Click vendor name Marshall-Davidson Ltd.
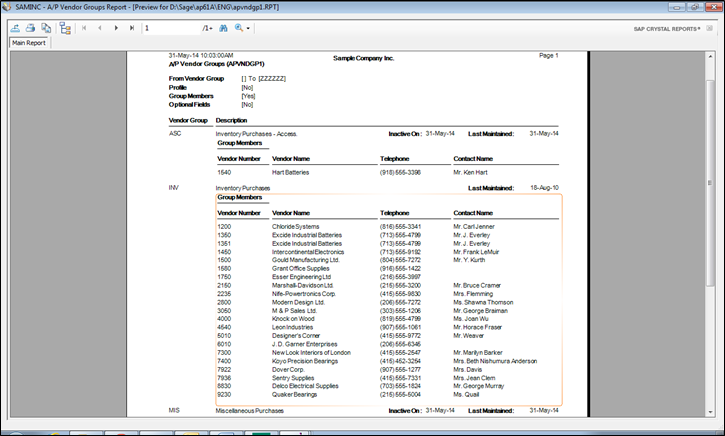The image size is (725, 436). tap(303, 286)
